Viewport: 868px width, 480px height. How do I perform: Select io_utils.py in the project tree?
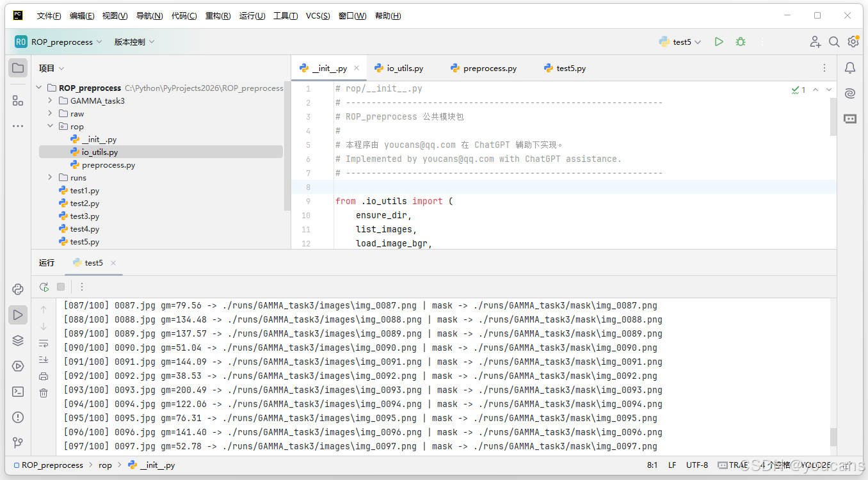tap(161, 152)
